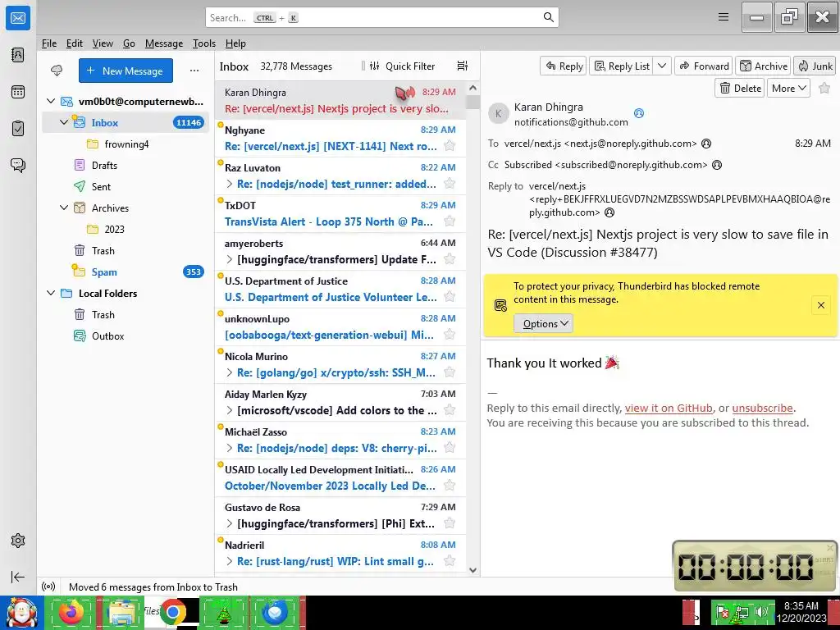Click online status icon in status bar
The image size is (840, 630).
pyautogui.click(x=48, y=587)
